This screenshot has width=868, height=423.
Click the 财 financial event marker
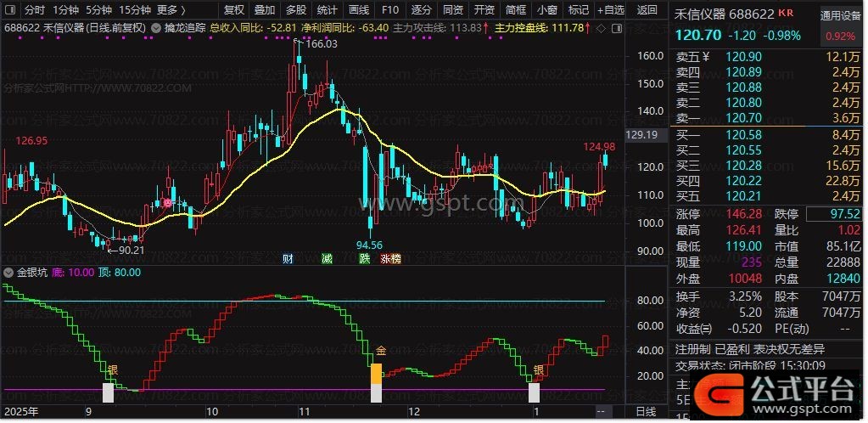click(288, 258)
